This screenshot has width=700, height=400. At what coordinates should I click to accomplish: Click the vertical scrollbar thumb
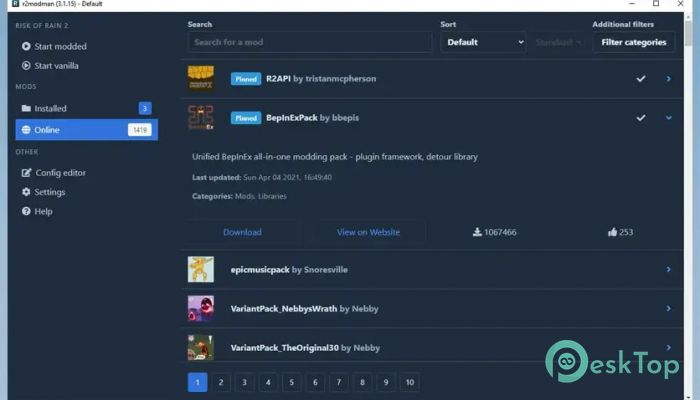pyautogui.click(x=689, y=32)
